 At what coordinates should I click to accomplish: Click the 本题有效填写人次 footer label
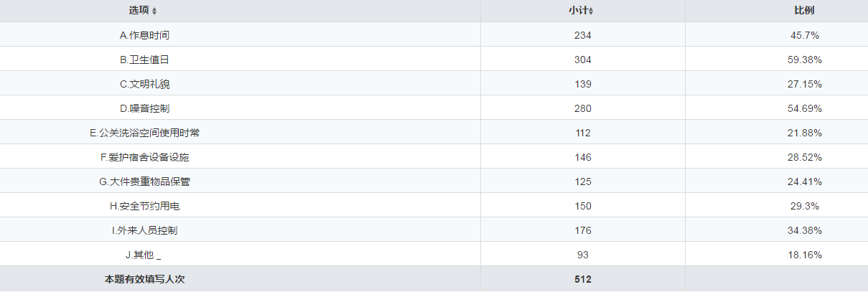click(144, 279)
